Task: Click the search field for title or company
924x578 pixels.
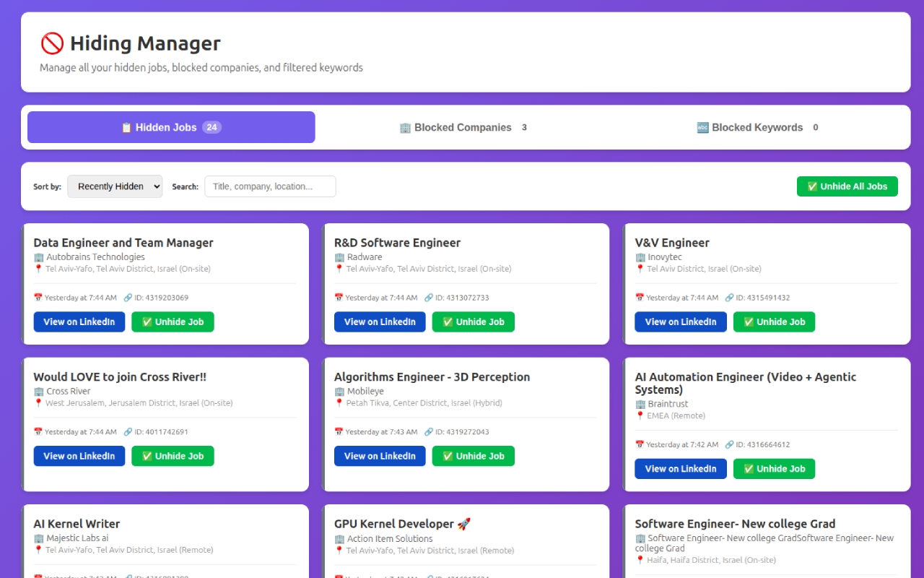Action: [x=270, y=186]
